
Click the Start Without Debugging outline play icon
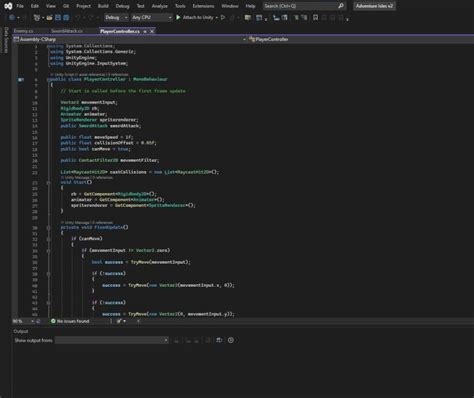223,17
